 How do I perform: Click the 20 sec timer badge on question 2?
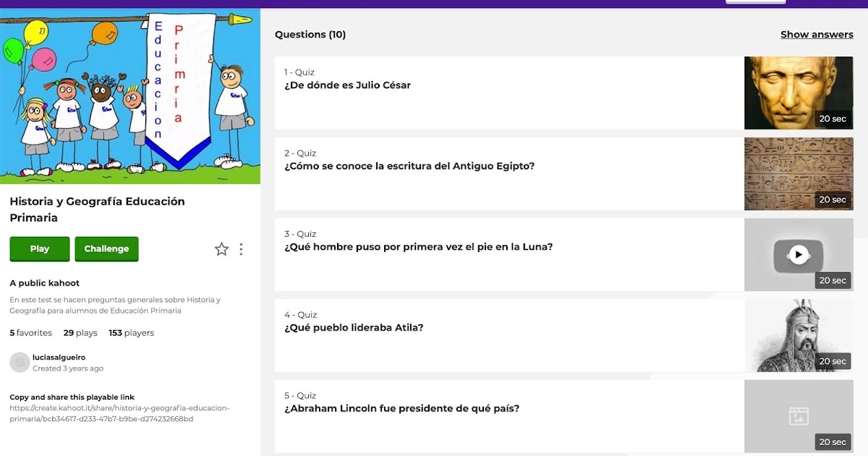(833, 199)
